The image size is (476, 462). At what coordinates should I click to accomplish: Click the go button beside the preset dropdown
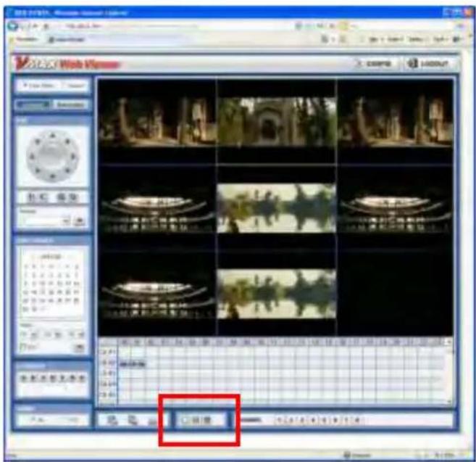point(79,221)
